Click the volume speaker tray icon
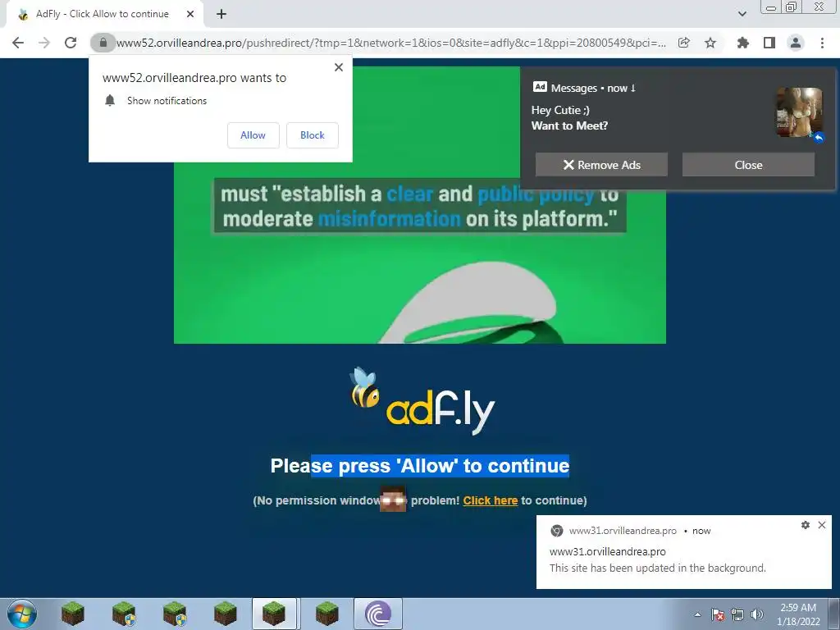The height and width of the screenshot is (630, 840). coord(757,614)
